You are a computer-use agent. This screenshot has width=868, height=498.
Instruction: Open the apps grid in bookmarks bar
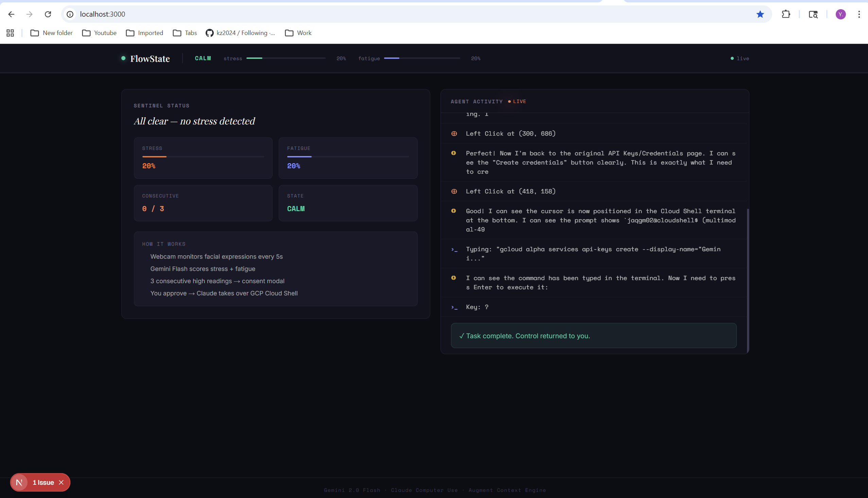click(10, 33)
